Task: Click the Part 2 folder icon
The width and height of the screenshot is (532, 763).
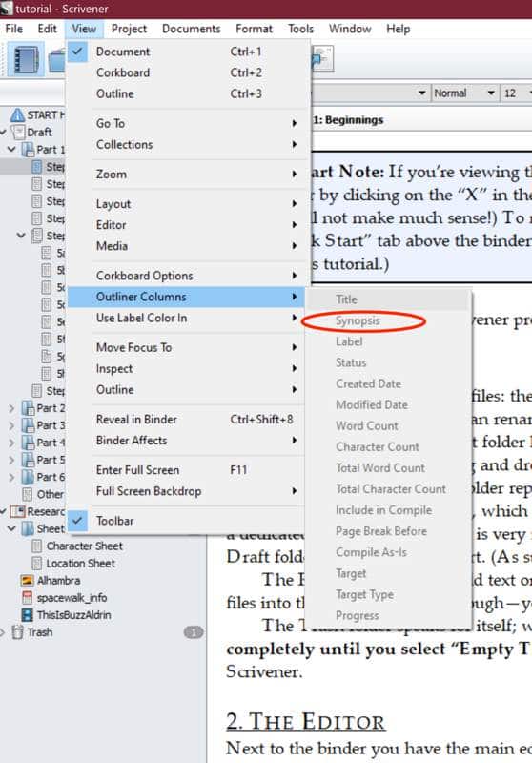Action: pyautogui.click(x=28, y=408)
